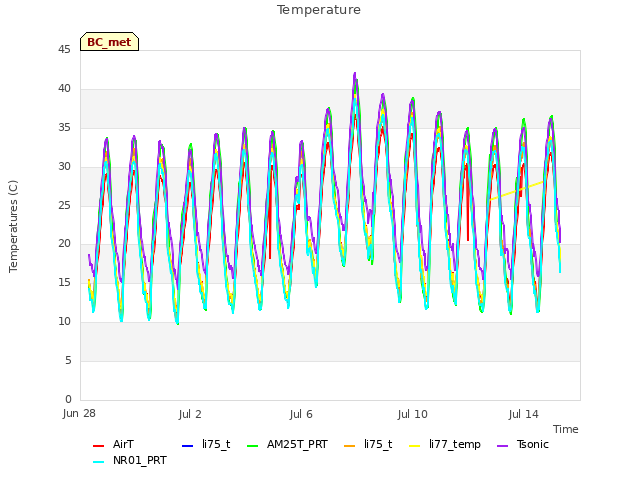Image resolution: width=640 pixels, height=480 pixels.
Task: Click the 35 y-axis tick label
Action: point(64,128)
